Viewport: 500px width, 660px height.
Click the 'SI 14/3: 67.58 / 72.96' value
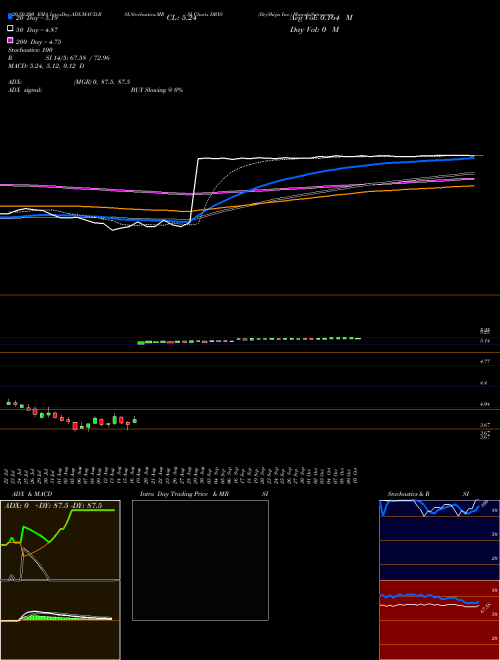tap(78, 58)
